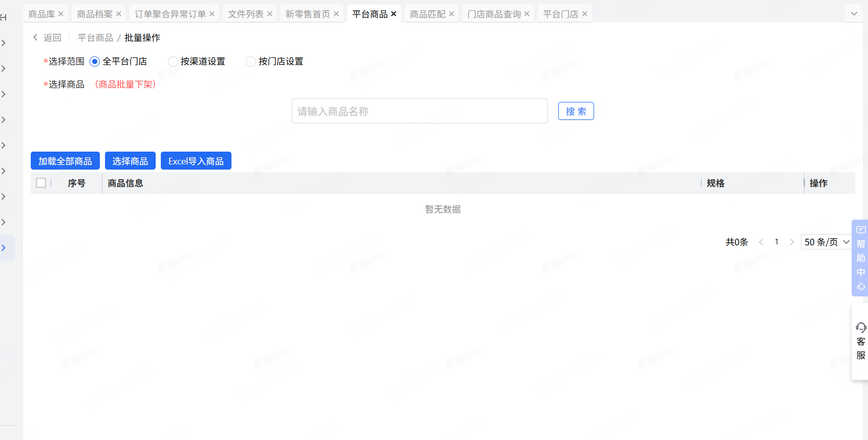Close the 新零售首页 tab
The height and width of the screenshot is (440, 868).
coord(336,14)
